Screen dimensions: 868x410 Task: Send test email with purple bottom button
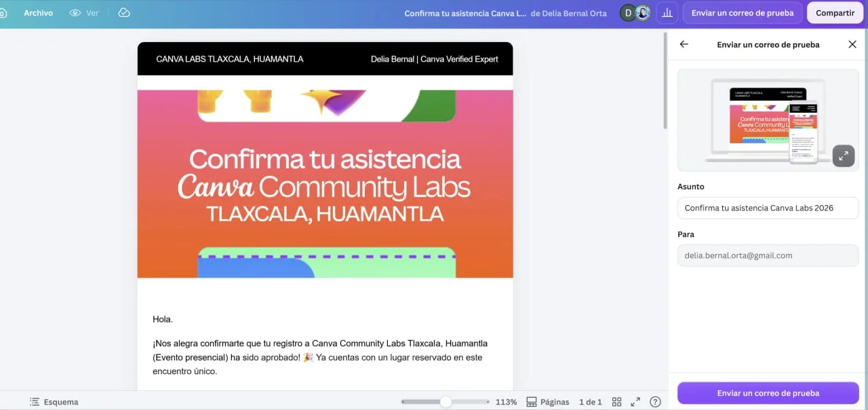(x=768, y=393)
